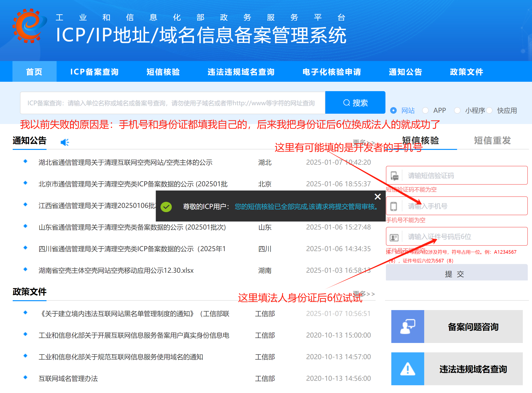532x393 pixels.
Task: Click the SMS message icon in code field
Action: point(395,176)
